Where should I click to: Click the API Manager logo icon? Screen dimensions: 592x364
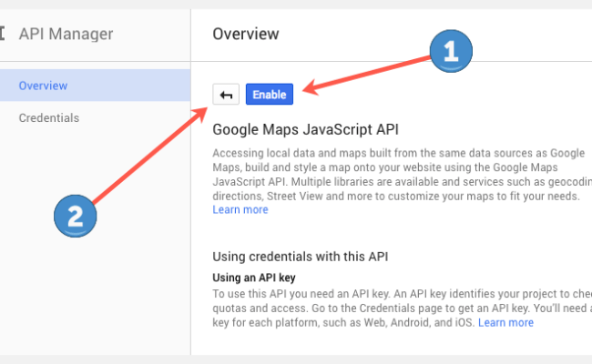click(2, 33)
